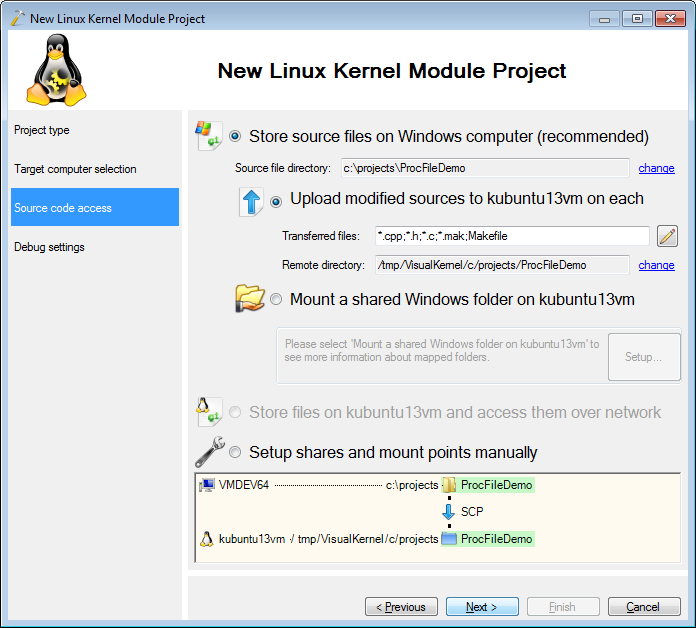Go to Debug settings step
696x628 pixels.
95,247
